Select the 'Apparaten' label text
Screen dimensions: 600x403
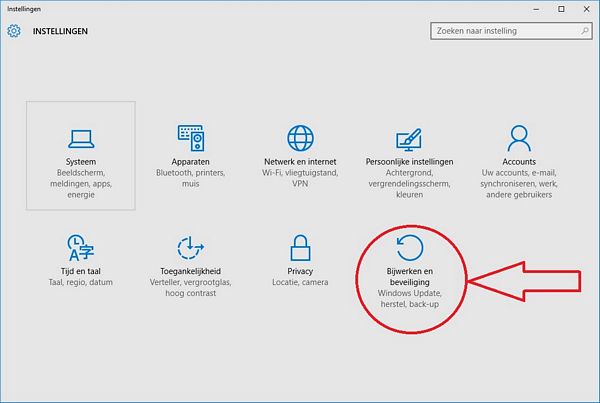point(191,162)
